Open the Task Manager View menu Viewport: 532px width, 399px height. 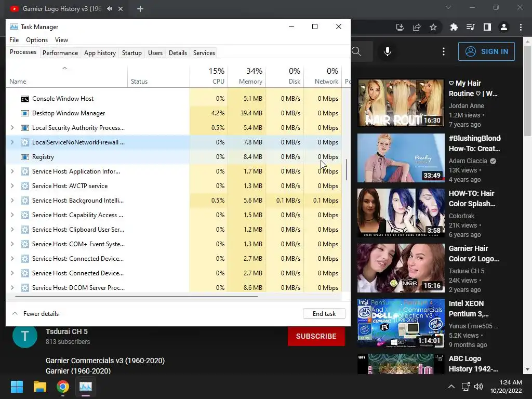click(61, 40)
